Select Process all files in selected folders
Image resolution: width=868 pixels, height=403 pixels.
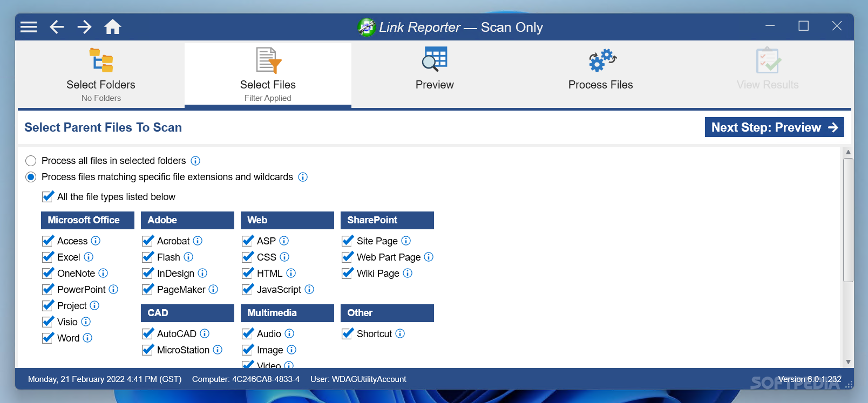31,161
